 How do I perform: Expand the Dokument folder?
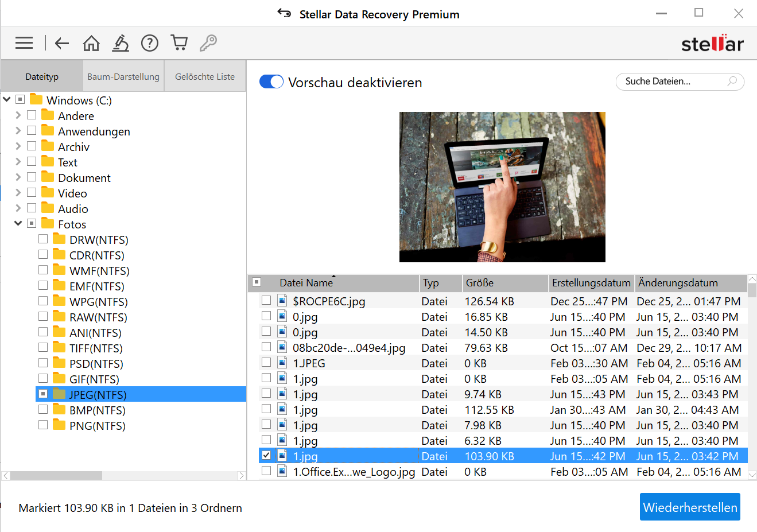pyautogui.click(x=18, y=177)
